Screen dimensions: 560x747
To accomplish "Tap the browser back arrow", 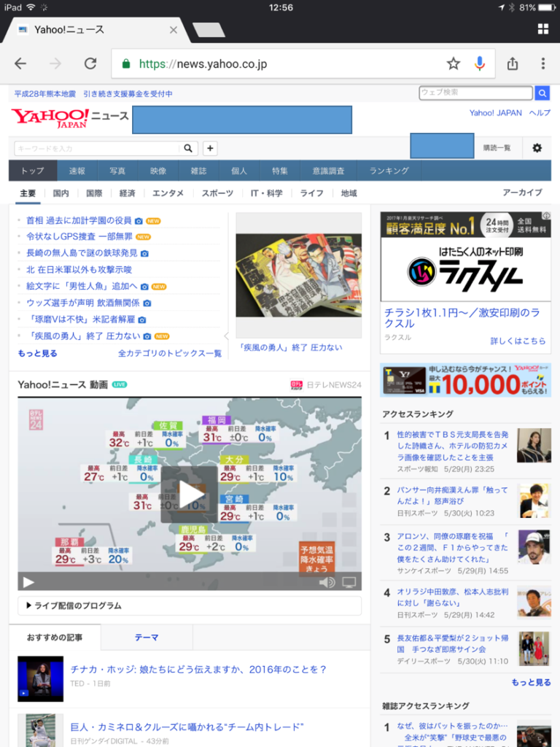I will point(20,63).
